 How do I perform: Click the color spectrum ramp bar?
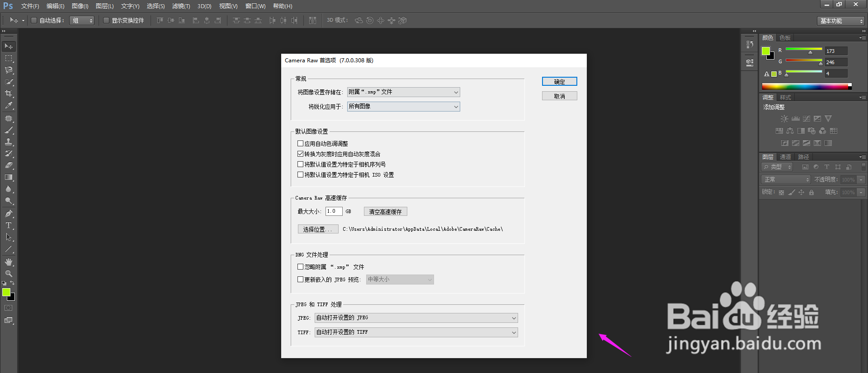pyautogui.click(x=807, y=87)
